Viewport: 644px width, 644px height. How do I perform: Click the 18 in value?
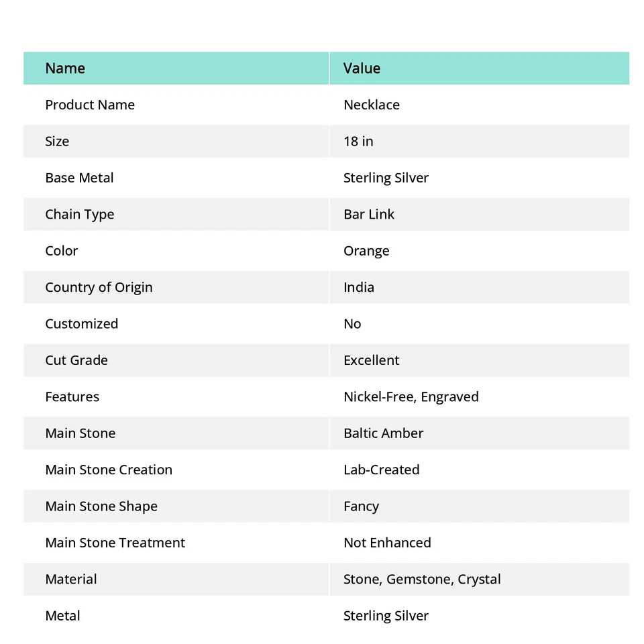pyautogui.click(x=358, y=142)
